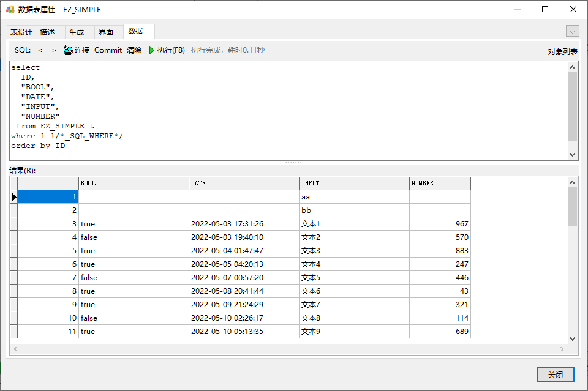Switch to the 描述 tab

[47, 32]
